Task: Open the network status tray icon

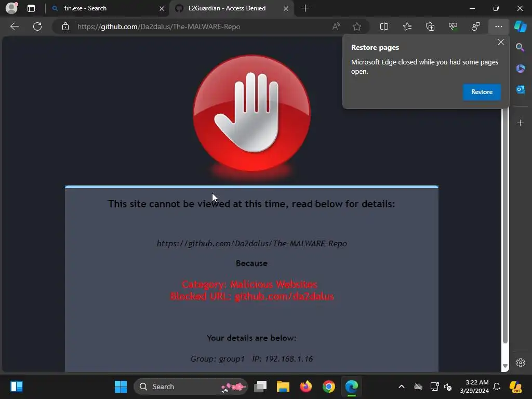Action: pyautogui.click(x=434, y=387)
